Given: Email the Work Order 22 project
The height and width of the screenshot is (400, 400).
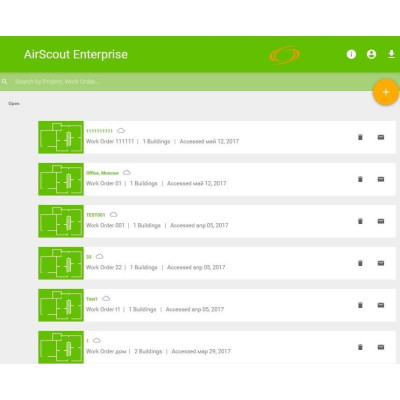Looking at the screenshot, I should [381, 263].
